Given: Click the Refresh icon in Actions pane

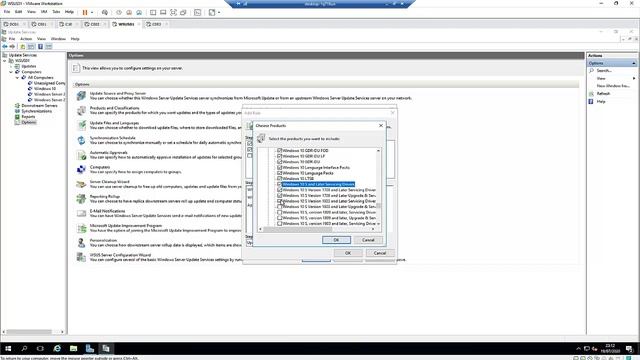Looking at the screenshot, I should 591,93.
